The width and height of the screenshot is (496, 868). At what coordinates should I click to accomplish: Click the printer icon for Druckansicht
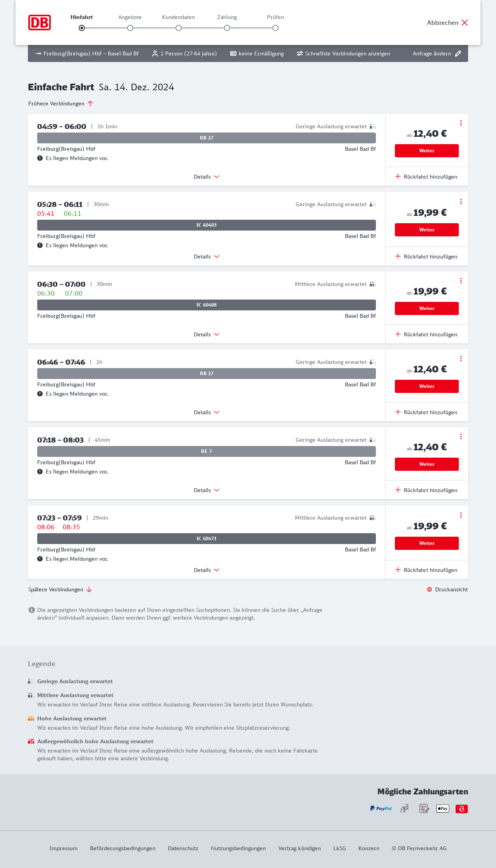pyautogui.click(x=429, y=589)
